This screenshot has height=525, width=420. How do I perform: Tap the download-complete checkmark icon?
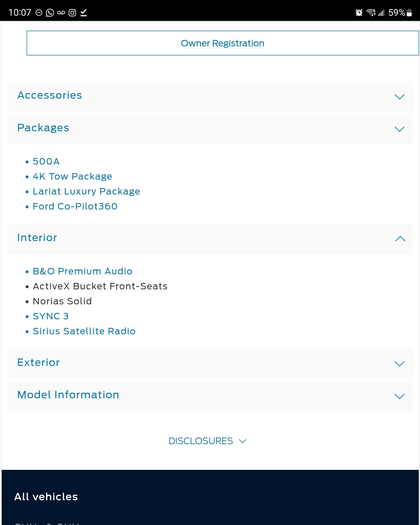pyautogui.click(x=83, y=13)
